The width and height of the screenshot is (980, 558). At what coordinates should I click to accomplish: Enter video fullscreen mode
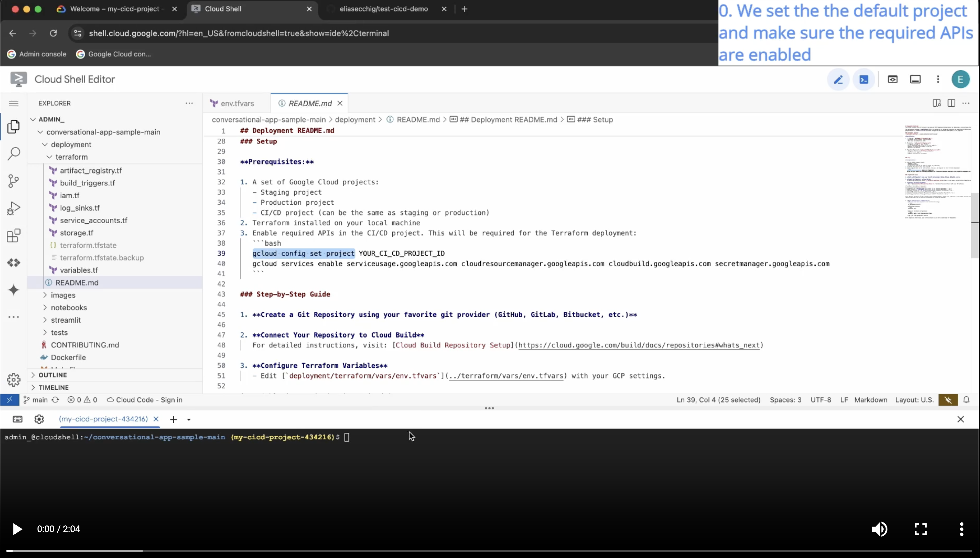(x=920, y=529)
